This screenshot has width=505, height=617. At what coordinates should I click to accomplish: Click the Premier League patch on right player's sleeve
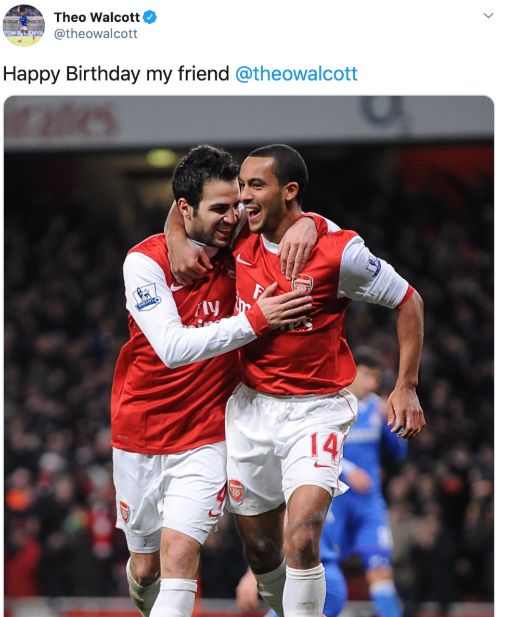[373, 266]
